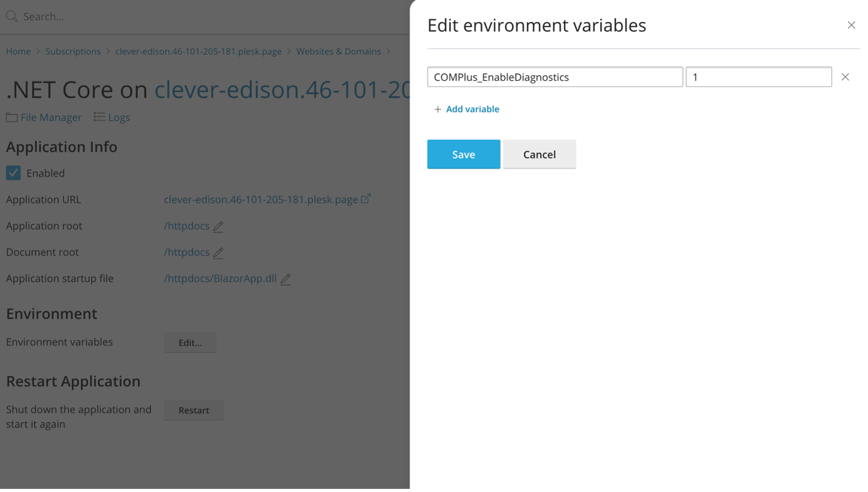Screen dimensions: 868x492
Task: Open Subscriptions from the breadcrumb
Action: tap(73, 51)
